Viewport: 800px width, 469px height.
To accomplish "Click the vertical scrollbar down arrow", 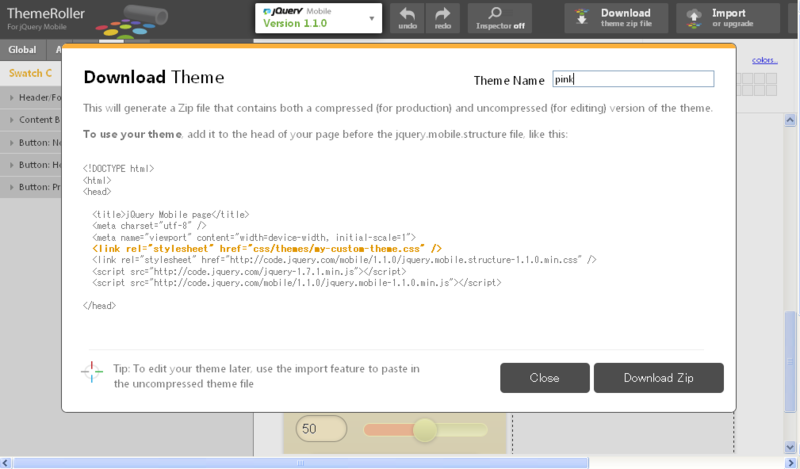I will tap(790, 448).
